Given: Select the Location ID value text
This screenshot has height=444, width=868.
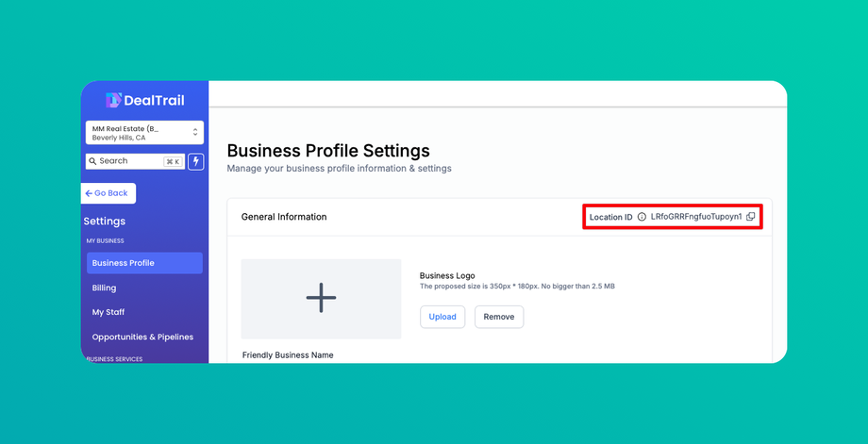Looking at the screenshot, I should pyautogui.click(x=696, y=217).
